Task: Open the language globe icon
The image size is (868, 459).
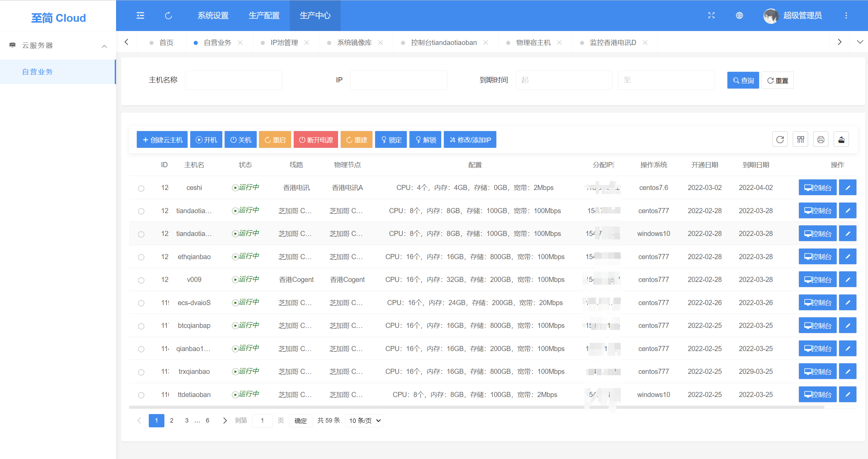Action: pyautogui.click(x=739, y=15)
